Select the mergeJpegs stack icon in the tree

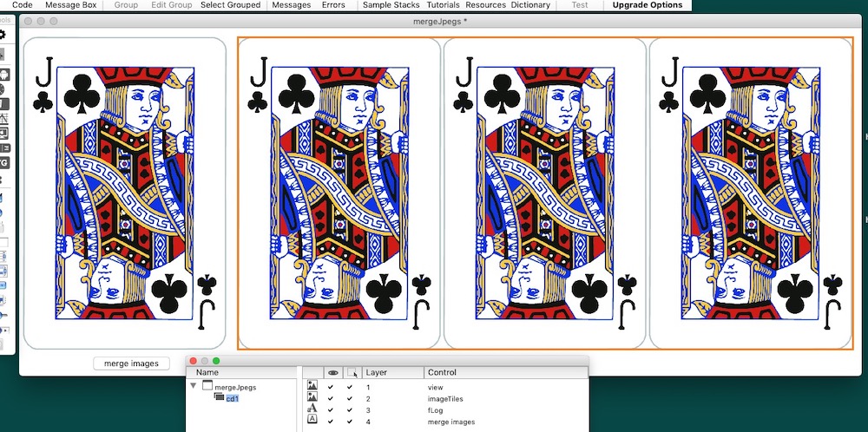pyautogui.click(x=207, y=387)
